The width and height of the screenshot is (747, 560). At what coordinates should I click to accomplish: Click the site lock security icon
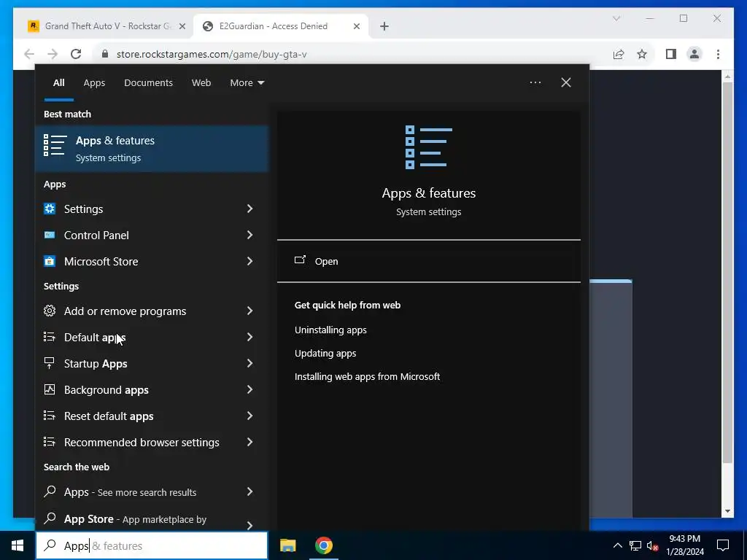[105, 54]
